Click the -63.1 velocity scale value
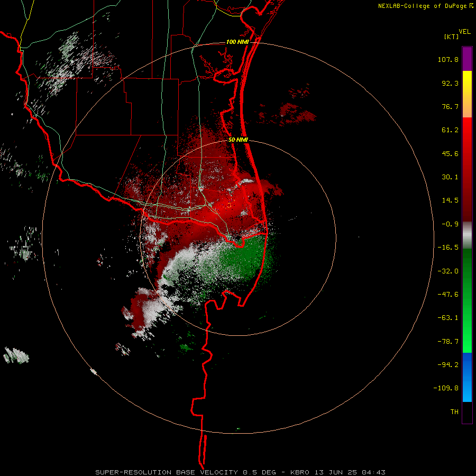476x476 pixels. (448, 318)
